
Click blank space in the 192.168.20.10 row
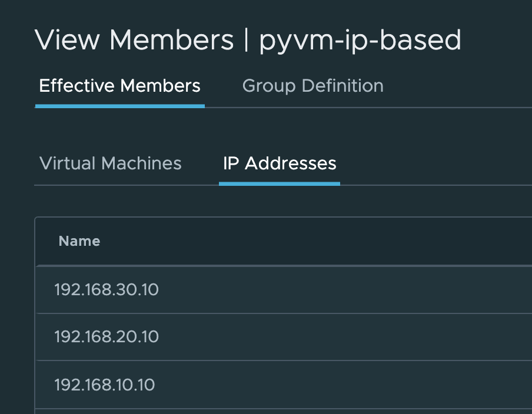[353, 337]
